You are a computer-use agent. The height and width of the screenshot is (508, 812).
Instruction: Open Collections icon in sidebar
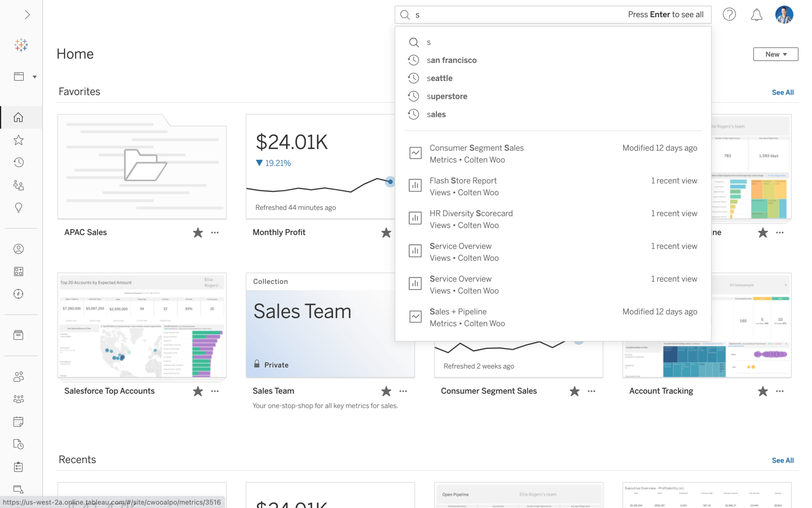coord(19,271)
